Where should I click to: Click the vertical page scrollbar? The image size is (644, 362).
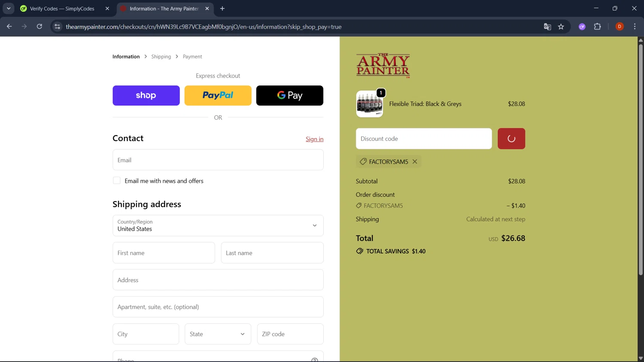point(641,159)
